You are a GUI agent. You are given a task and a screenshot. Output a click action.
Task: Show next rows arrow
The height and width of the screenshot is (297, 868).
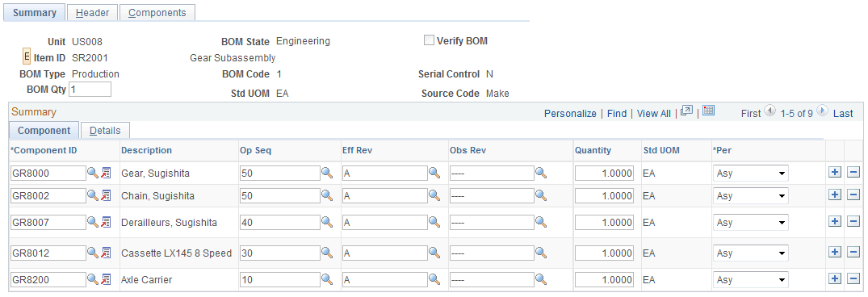823,111
